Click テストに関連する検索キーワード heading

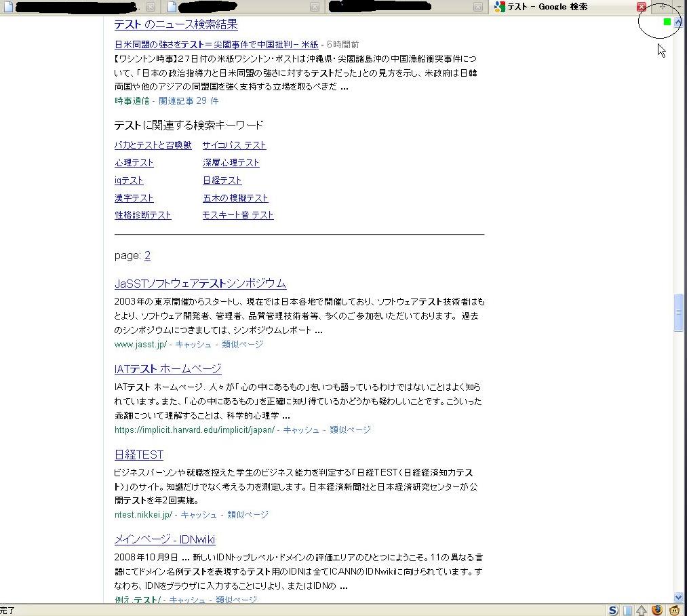(189, 126)
